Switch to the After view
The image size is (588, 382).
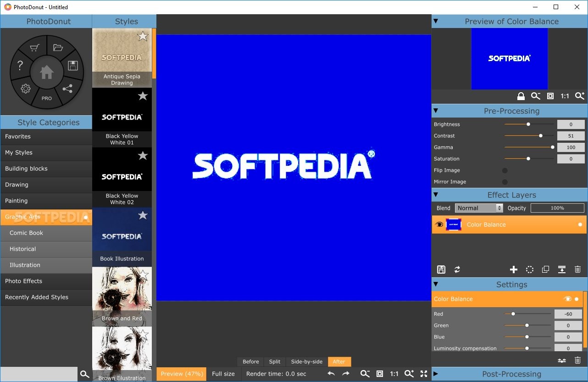click(339, 362)
